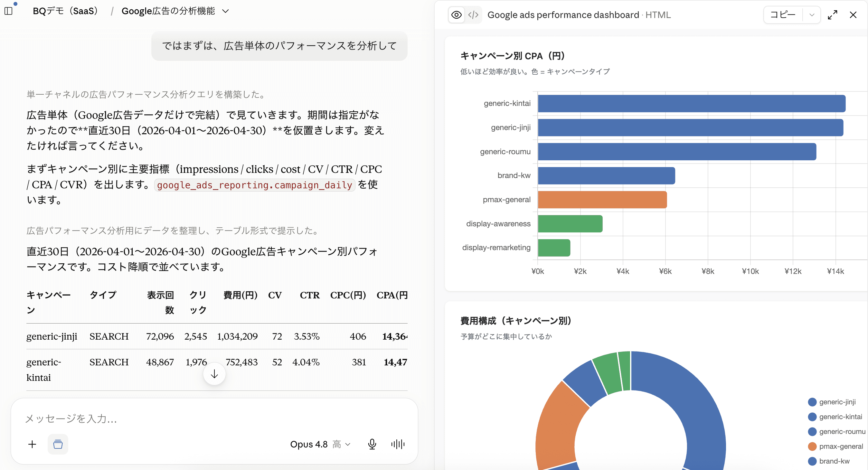Open the Opus 4.8 model selector
The height and width of the screenshot is (470, 868).
pyautogui.click(x=320, y=444)
